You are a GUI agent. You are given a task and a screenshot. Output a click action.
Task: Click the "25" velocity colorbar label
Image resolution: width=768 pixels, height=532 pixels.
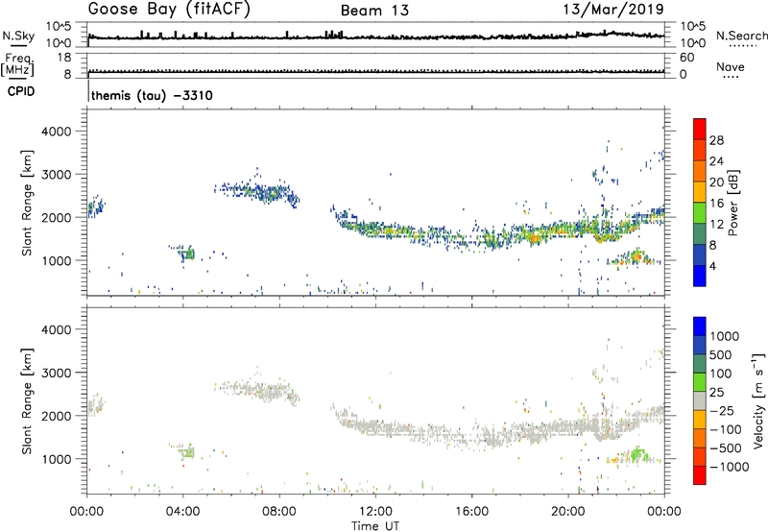[x=716, y=393]
